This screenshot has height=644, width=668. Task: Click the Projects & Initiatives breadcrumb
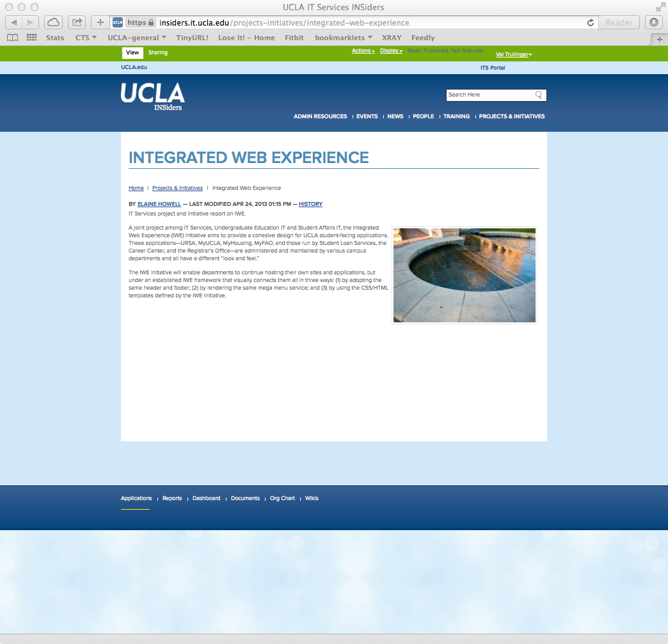click(177, 188)
